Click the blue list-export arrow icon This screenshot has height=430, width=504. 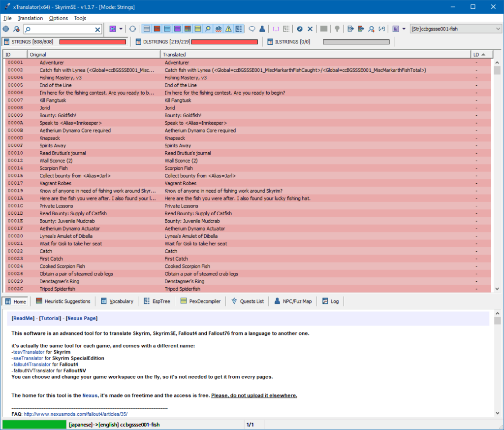(350, 29)
